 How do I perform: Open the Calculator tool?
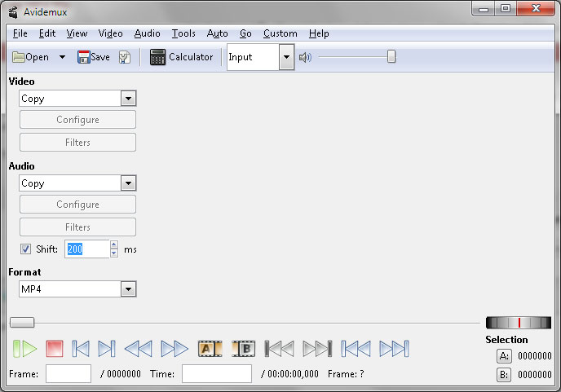(x=181, y=57)
